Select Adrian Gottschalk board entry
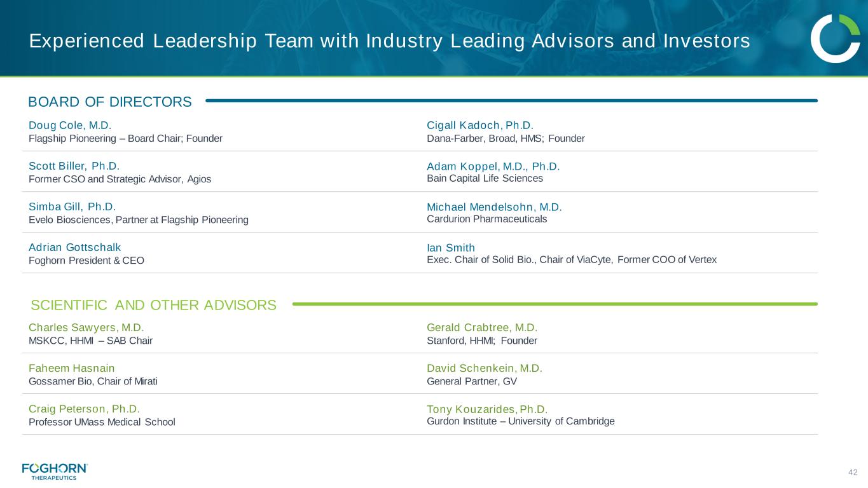The height and width of the screenshot is (488, 868). (74, 247)
